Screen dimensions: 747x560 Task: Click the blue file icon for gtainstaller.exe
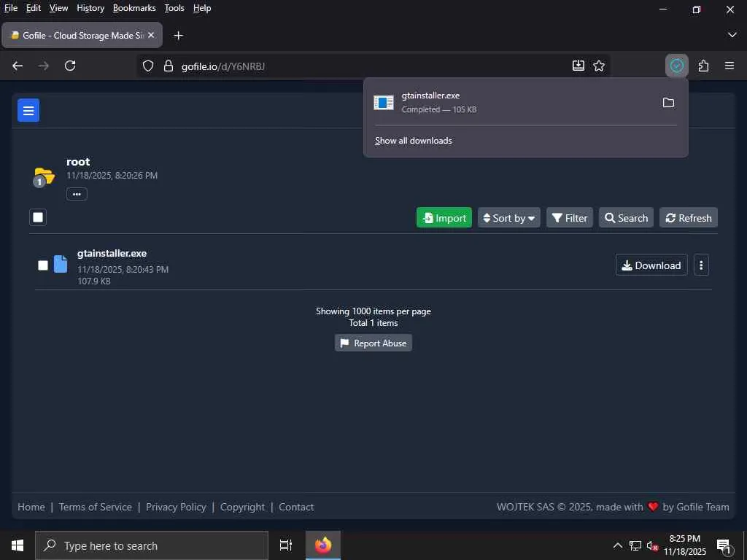pyautogui.click(x=61, y=264)
